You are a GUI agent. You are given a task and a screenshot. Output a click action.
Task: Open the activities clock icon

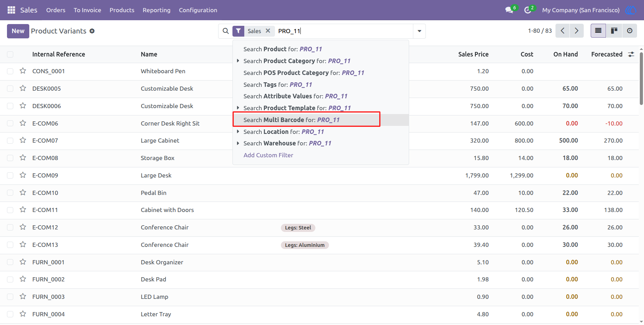coord(528,10)
